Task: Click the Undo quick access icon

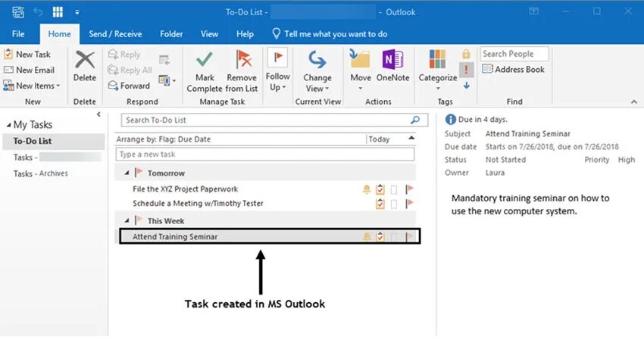Action: [38, 12]
